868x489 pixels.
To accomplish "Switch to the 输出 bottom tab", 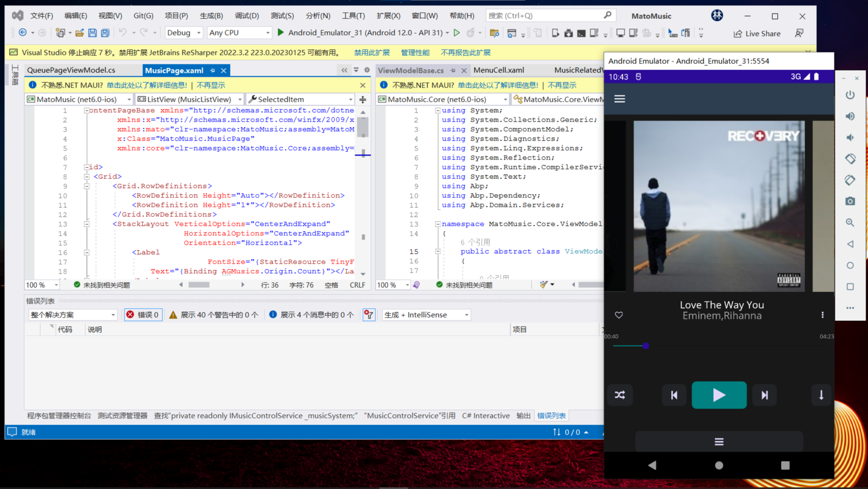I will (x=523, y=416).
